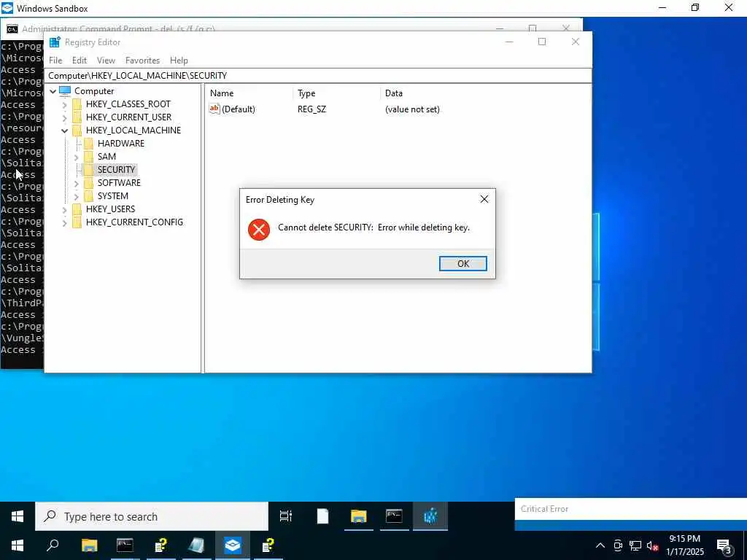This screenshot has height=560, width=747.
Task: Click the registry path address bar
Action: point(318,76)
